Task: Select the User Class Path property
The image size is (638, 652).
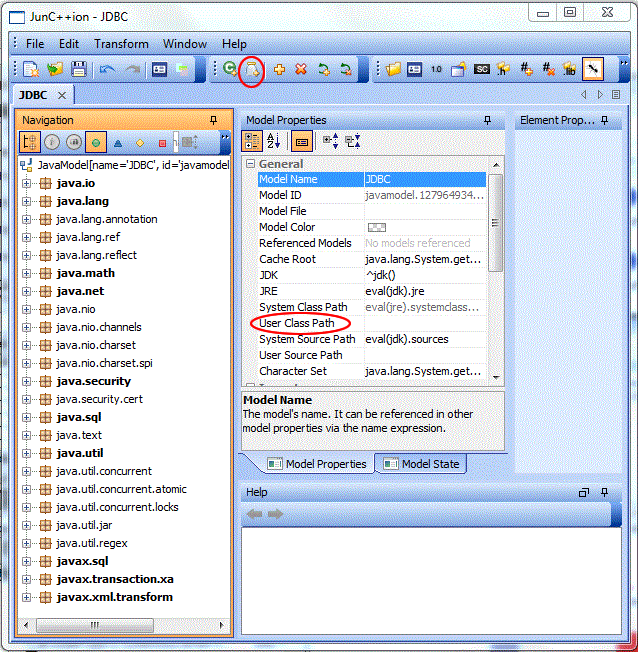Action: (297, 323)
